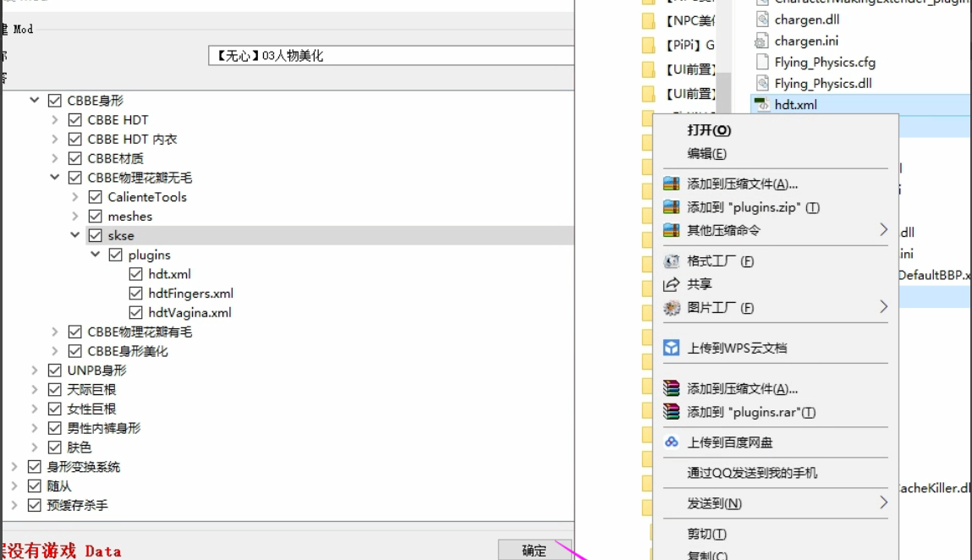
Task: Open the 其他压缩命令 submenu arrow
Action: [883, 230]
